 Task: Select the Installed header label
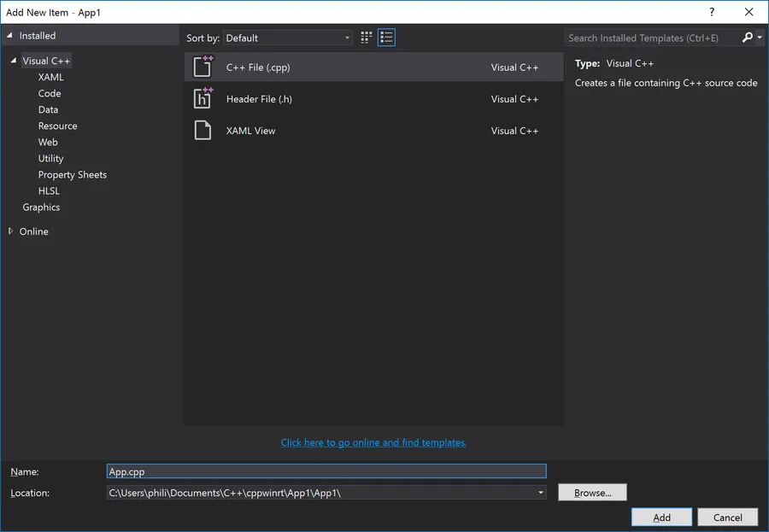point(38,36)
